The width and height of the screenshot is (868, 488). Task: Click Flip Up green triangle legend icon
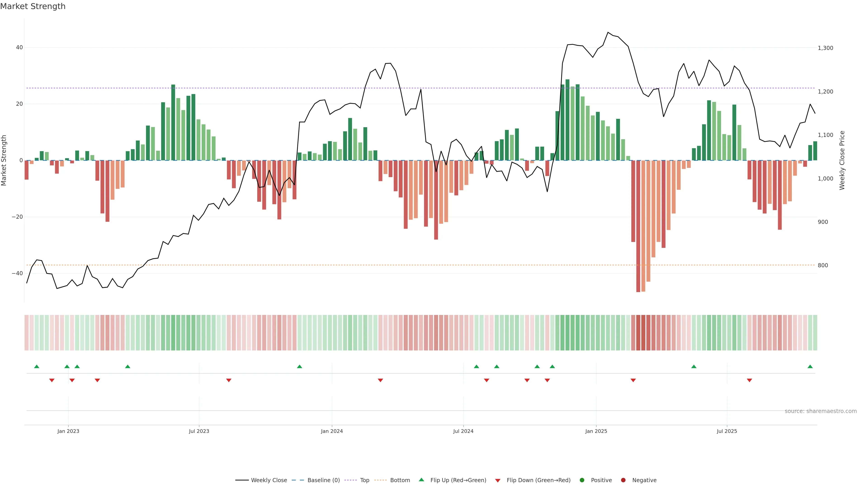click(421, 480)
